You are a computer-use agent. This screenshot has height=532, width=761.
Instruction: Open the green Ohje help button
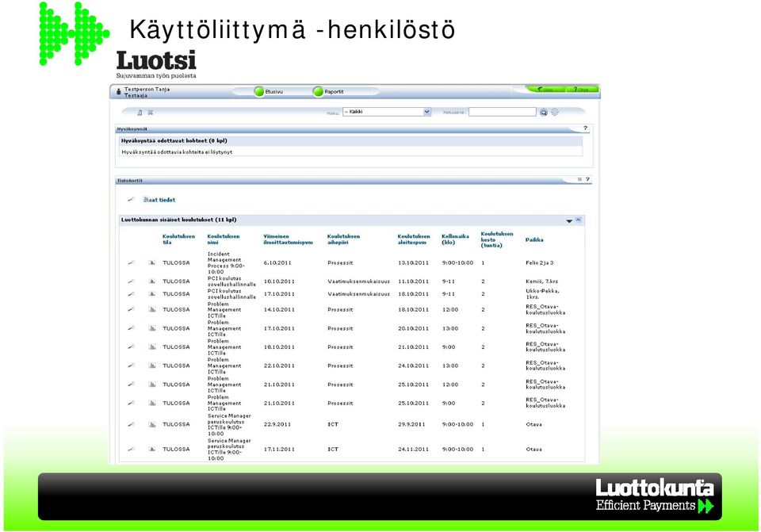tap(581, 90)
